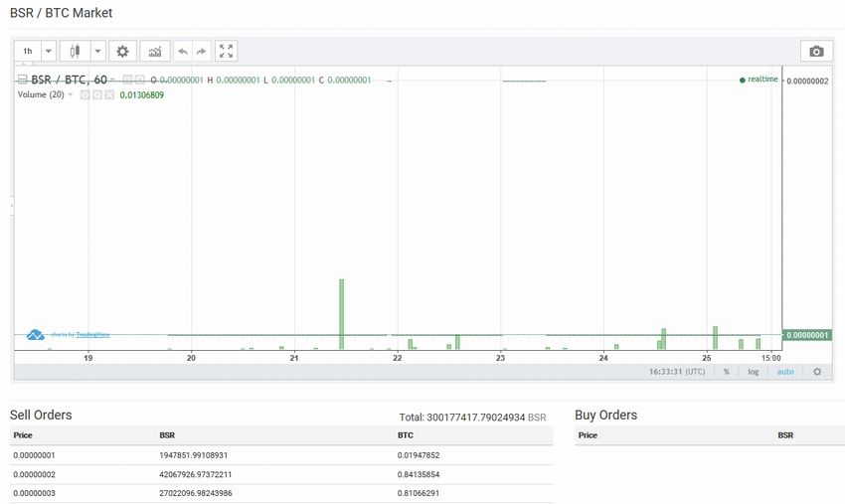Viewport: 845px width, 504px height.
Task: Open Volume indicator format settings icon
Action: point(97,94)
